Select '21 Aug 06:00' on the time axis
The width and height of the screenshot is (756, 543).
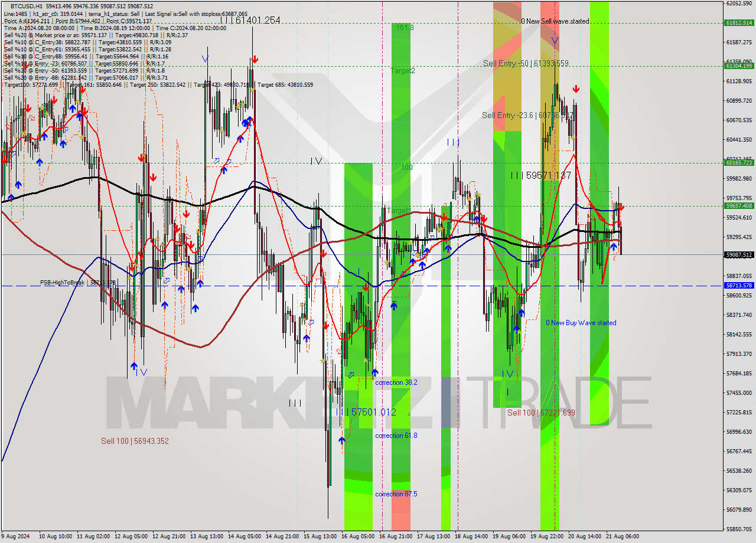(x=623, y=537)
